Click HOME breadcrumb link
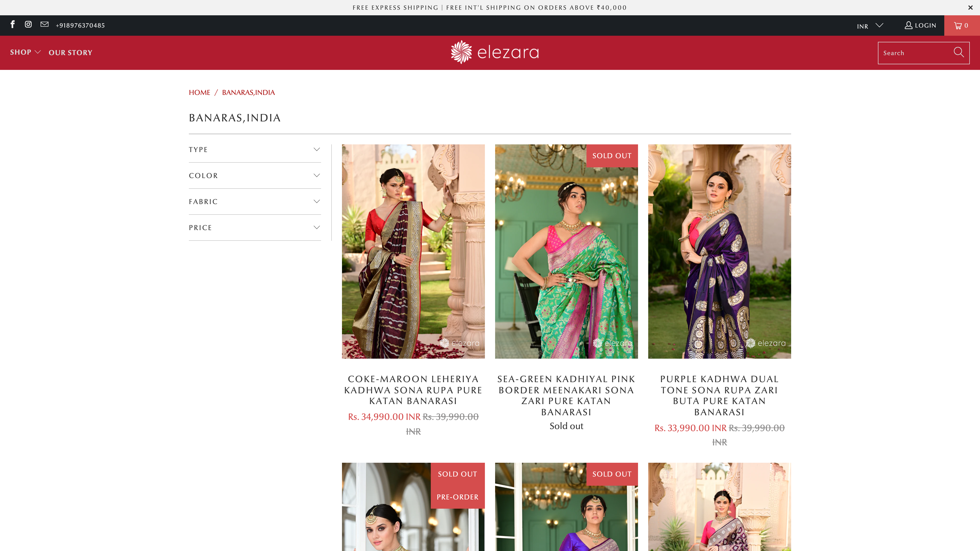980x551 pixels. [199, 92]
